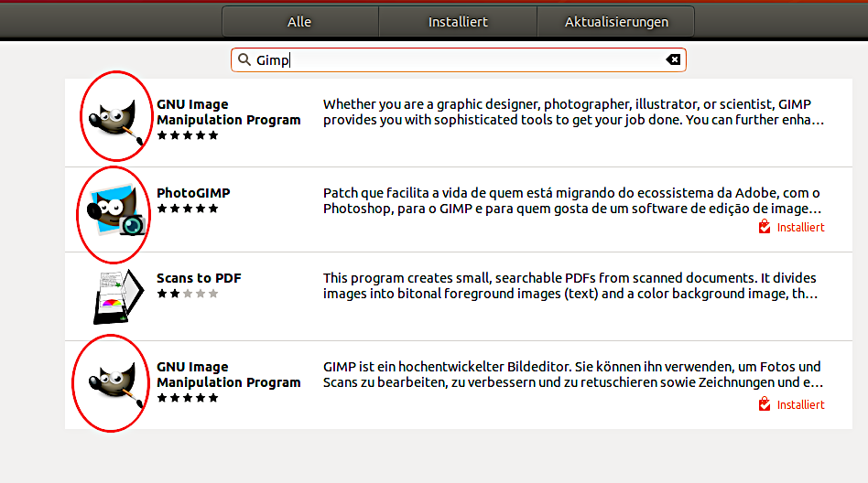Open the Aktualisierungen tab

pos(615,22)
